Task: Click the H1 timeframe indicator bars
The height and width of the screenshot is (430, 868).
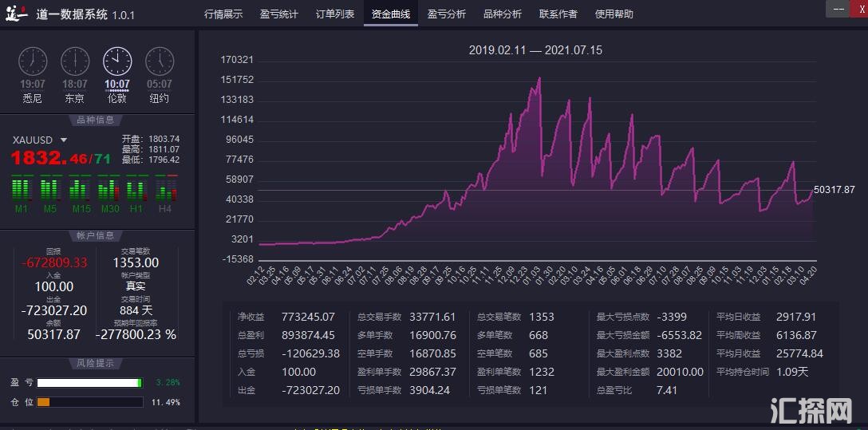Action: point(136,187)
